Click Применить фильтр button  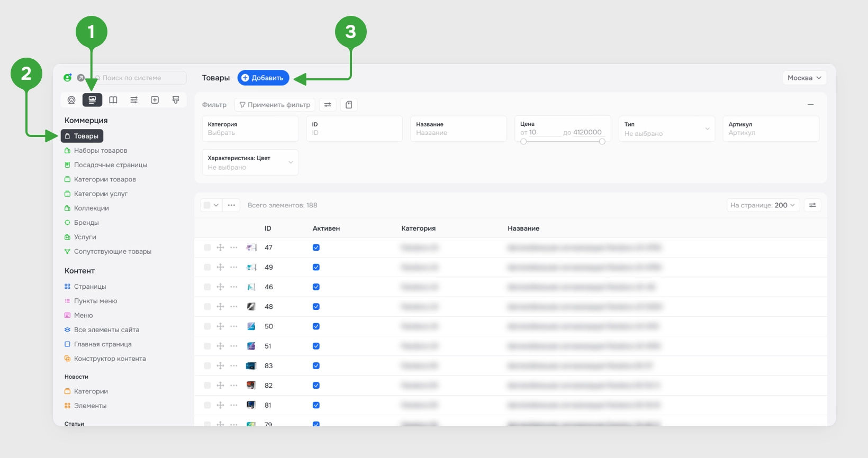[275, 105]
